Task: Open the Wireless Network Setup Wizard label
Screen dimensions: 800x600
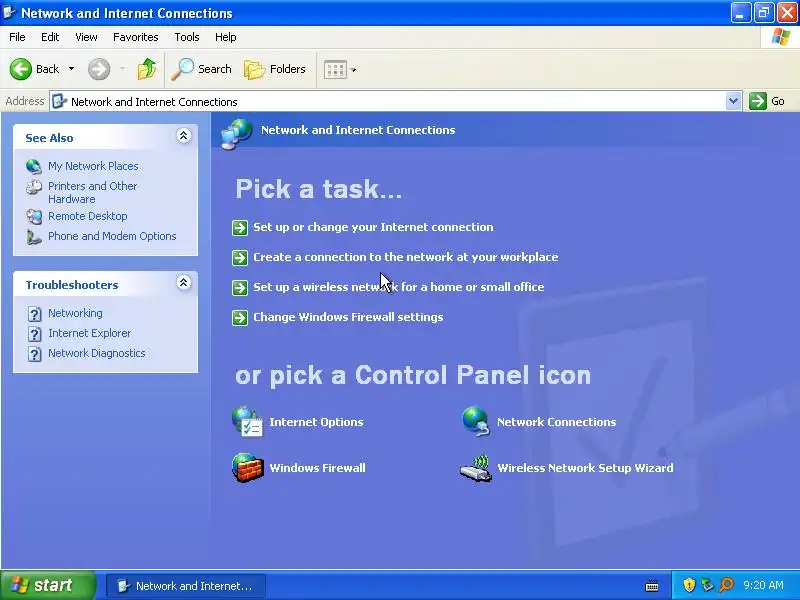Action: (585, 468)
